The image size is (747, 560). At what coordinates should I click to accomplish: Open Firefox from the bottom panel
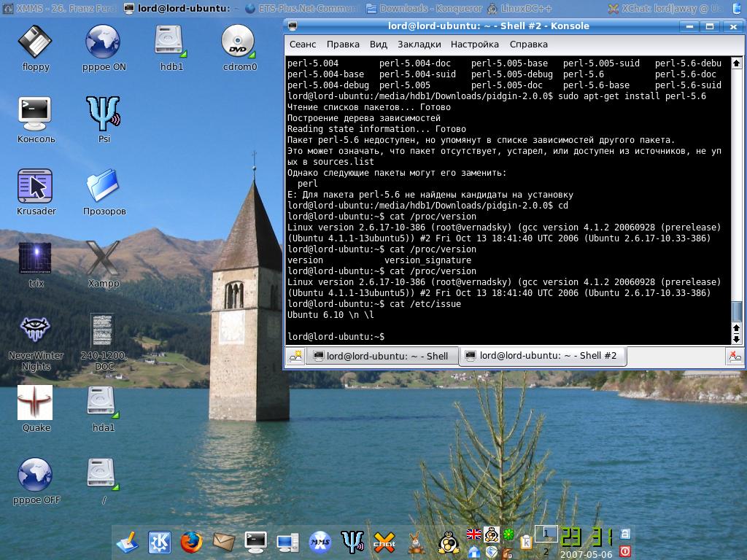[191, 542]
